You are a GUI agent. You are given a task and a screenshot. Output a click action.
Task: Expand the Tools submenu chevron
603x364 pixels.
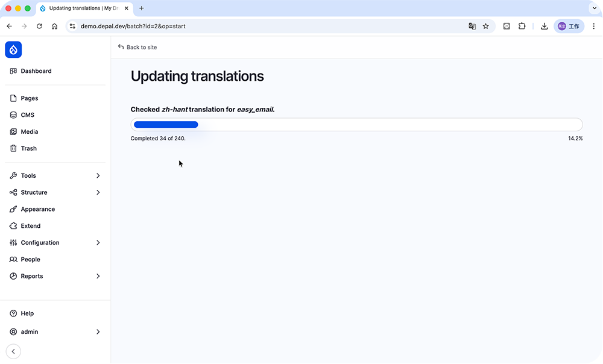click(98, 176)
